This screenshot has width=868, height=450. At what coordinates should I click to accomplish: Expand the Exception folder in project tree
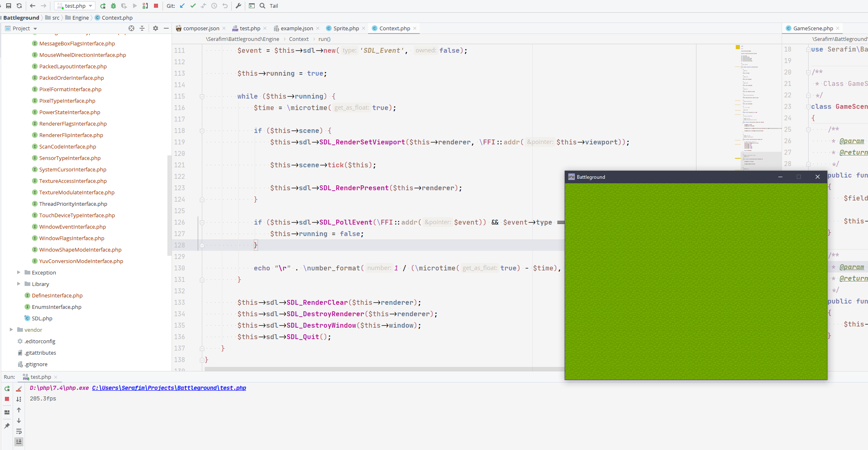[18, 272]
